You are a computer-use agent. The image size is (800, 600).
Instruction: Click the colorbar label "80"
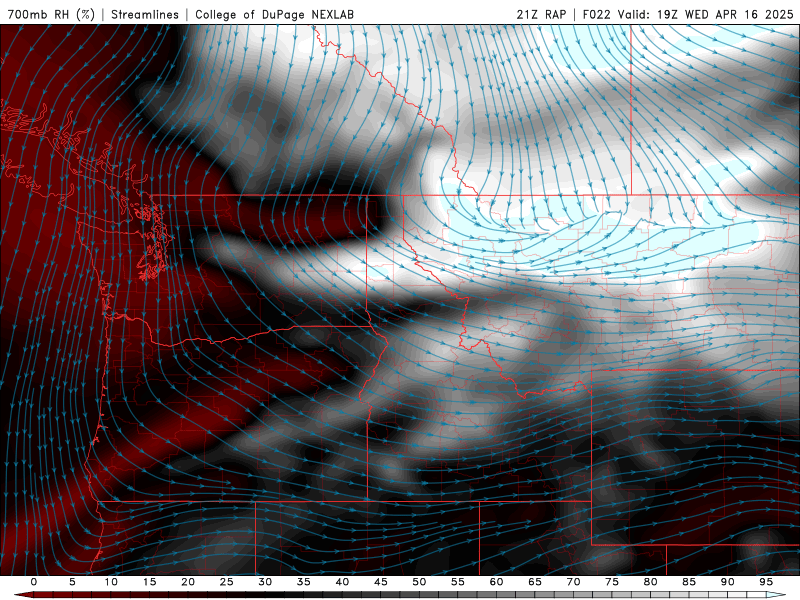tap(651, 582)
